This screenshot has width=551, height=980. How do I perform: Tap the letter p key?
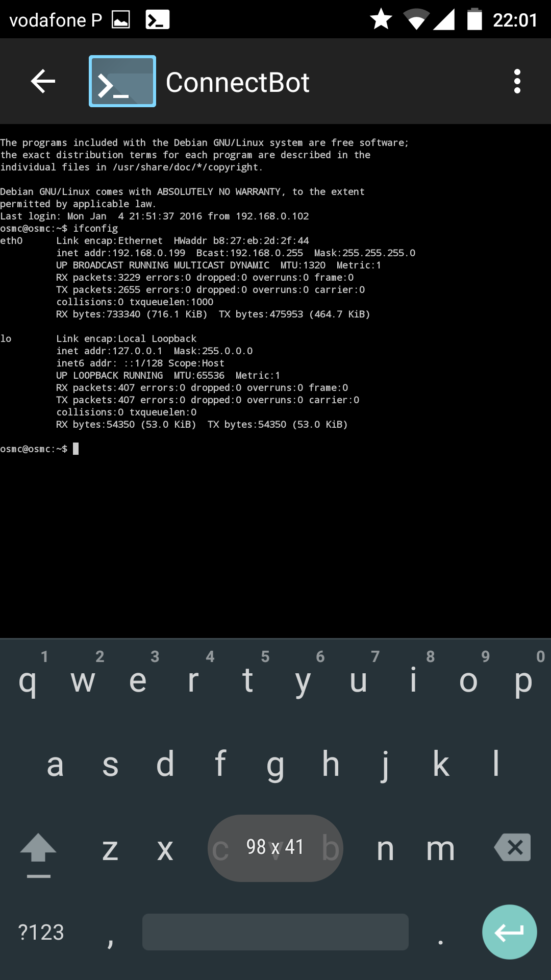[523, 680]
